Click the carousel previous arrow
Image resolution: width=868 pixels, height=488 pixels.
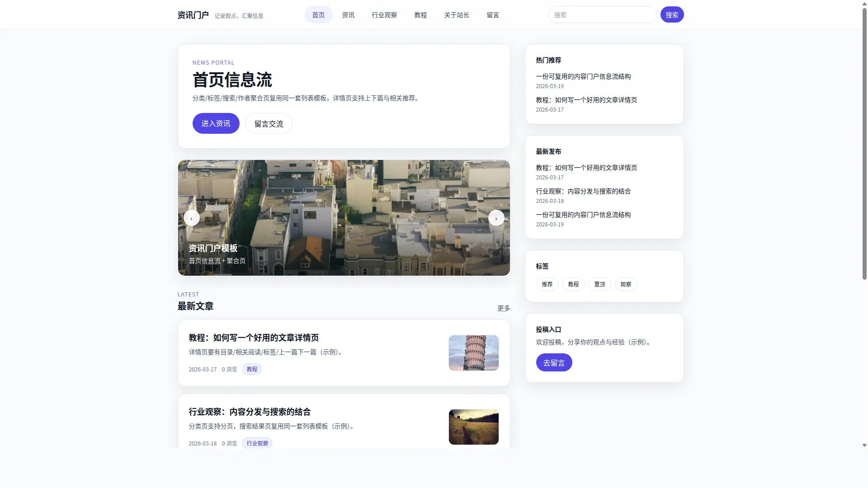191,218
